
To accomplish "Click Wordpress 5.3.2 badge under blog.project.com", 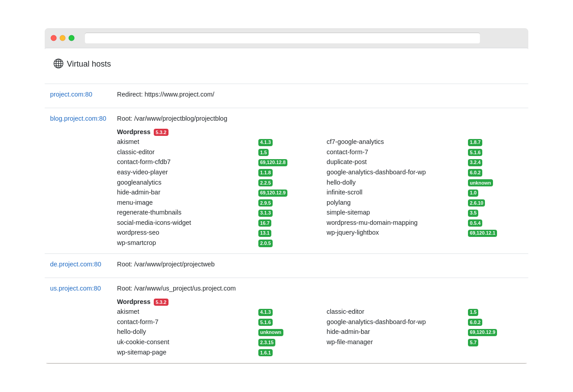I will point(161,132).
